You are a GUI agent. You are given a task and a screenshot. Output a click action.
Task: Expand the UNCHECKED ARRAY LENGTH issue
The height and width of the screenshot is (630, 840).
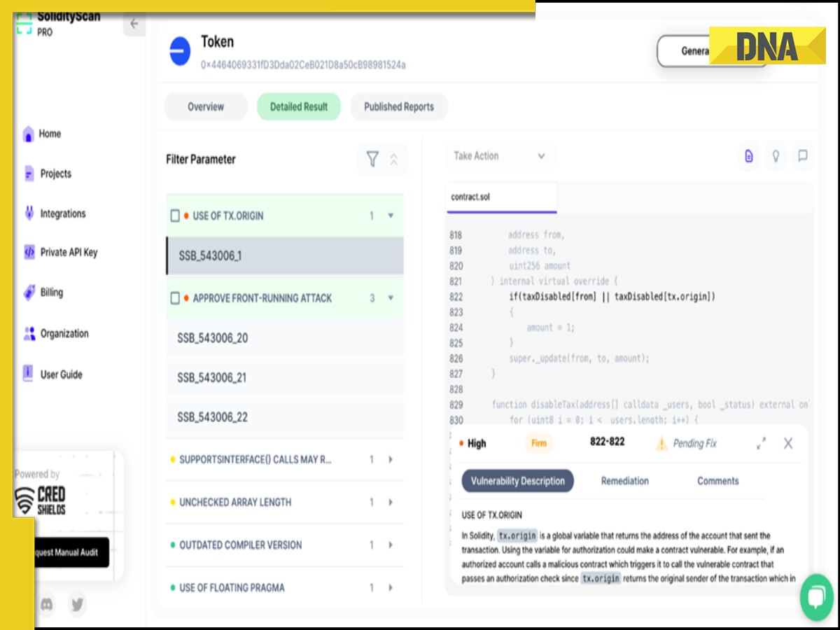coord(390,502)
